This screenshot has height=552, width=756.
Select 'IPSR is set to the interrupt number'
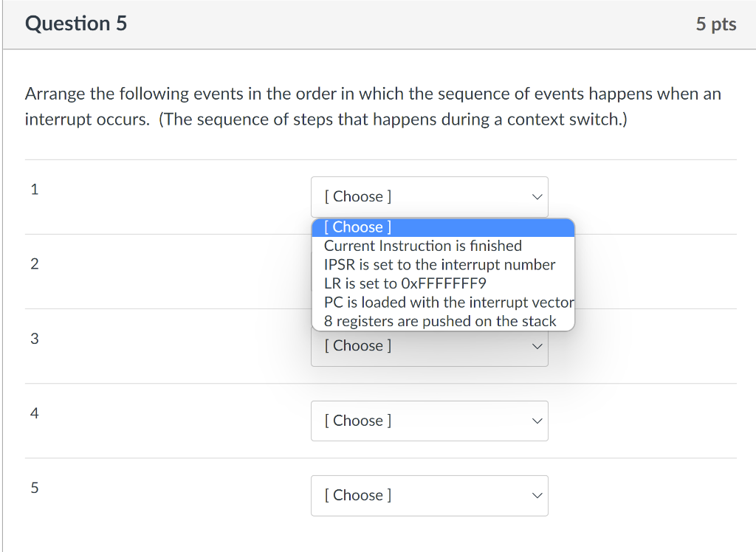coord(439,264)
